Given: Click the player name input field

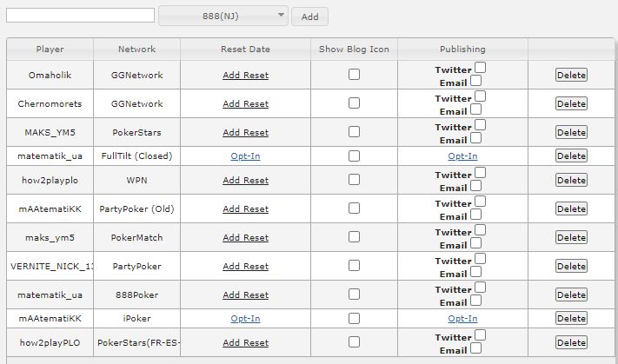Looking at the screenshot, I should coord(80,16).
